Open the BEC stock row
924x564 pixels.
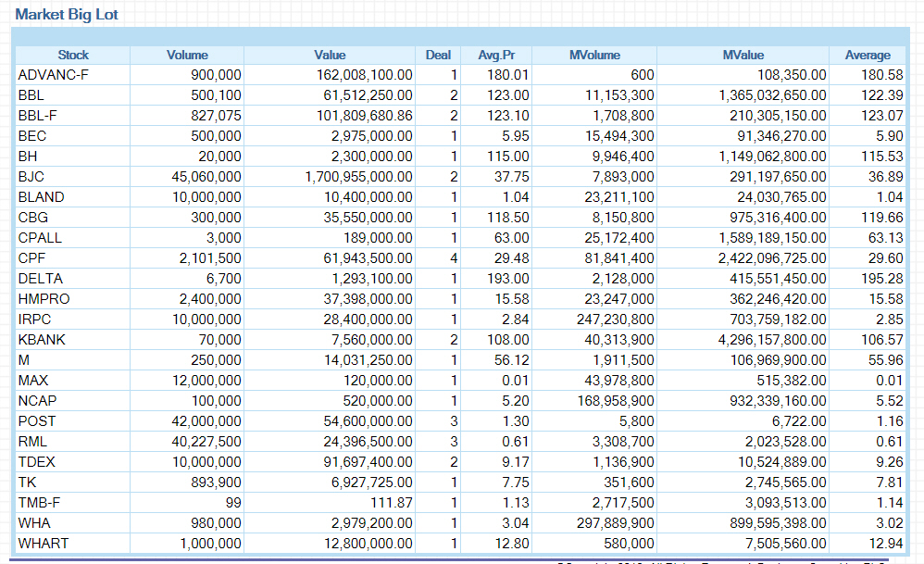pos(460,136)
